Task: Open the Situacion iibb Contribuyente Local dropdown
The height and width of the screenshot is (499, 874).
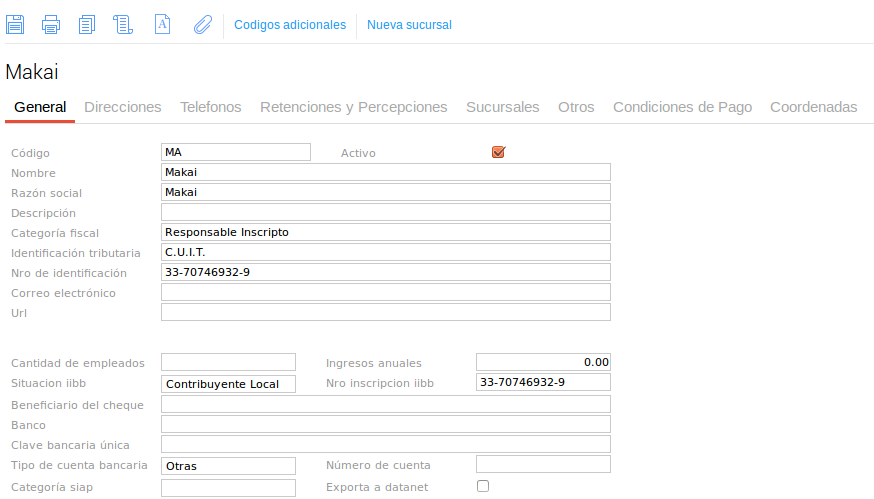Action: [229, 384]
